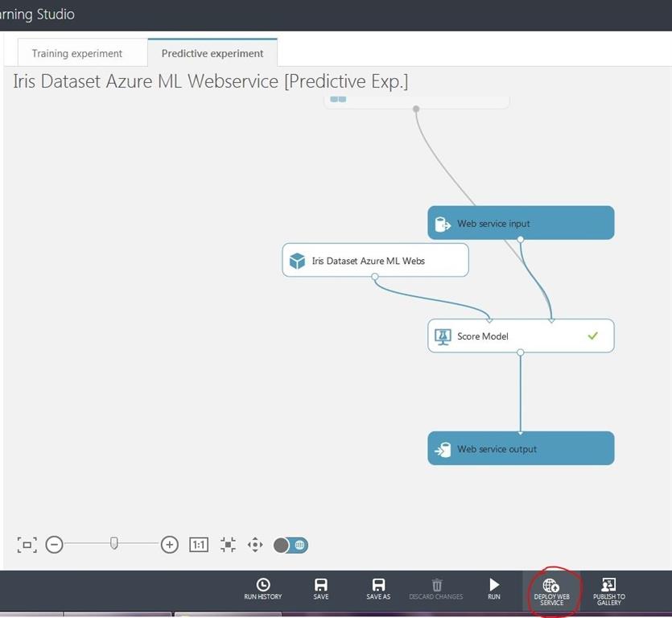Click the auto-layout zoom-to-fit icon
Image resolution: width=672 pixels, height=618 pixels.
coord(228,545)
